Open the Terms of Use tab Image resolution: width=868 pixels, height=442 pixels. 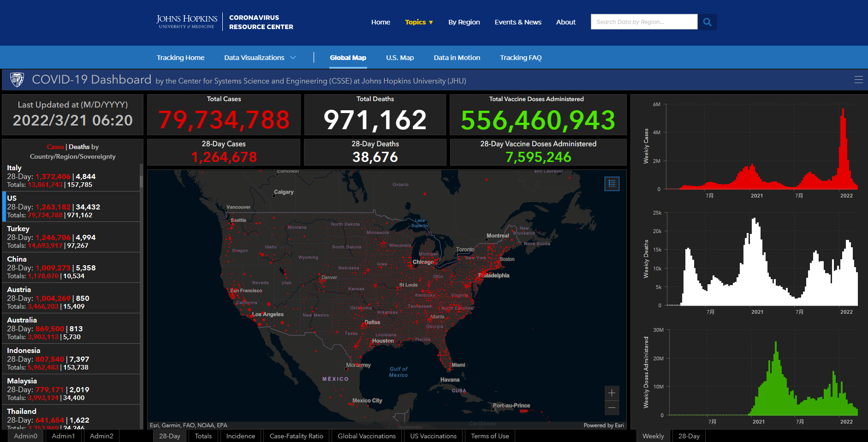pos(490,436)
